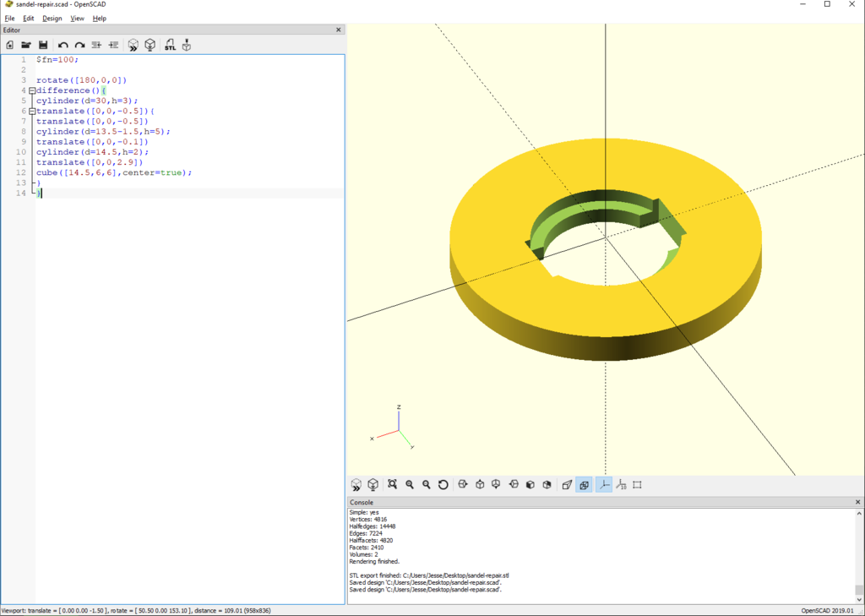The width and height of the screenshot is (865, 616).
Task: Redo the reverted edit
Action: click(79, 44)
